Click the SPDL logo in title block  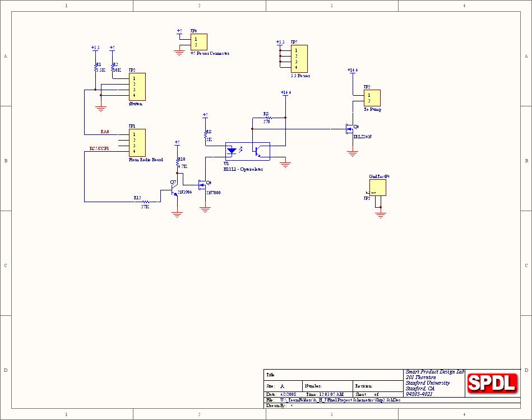pos(492,382)
